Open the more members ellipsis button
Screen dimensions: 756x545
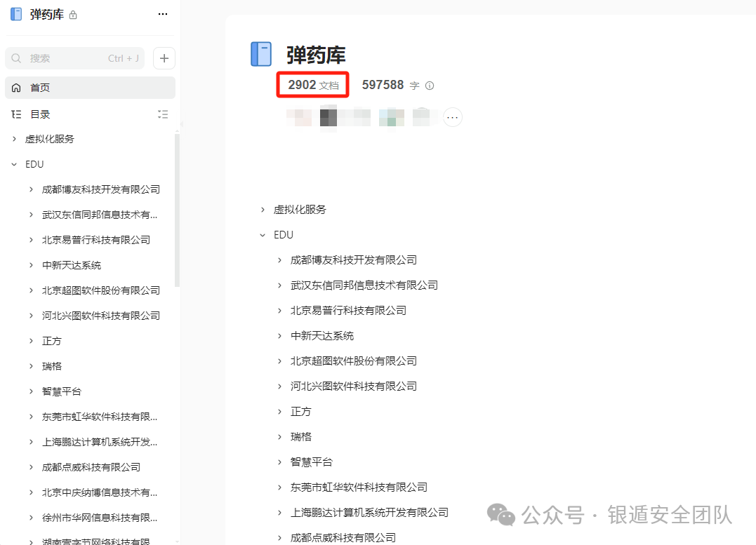pos(452,117)
